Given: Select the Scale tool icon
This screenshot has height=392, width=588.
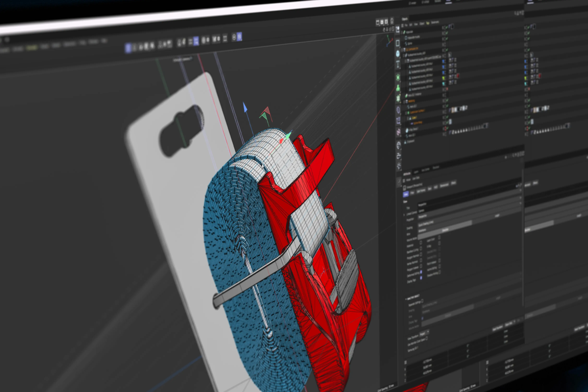Looking at the screenshot, I should pos(165,45).
